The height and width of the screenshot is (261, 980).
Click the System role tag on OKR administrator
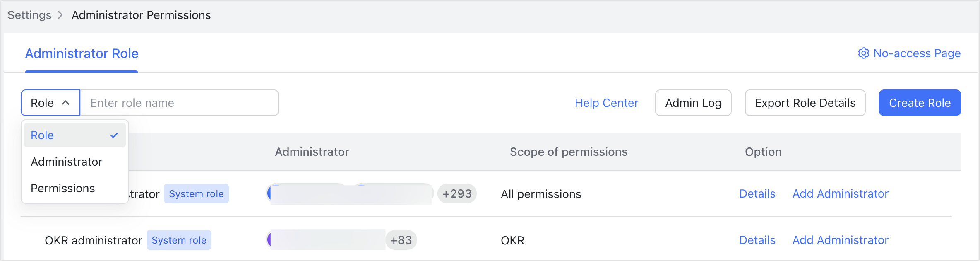tap(179, 240)
